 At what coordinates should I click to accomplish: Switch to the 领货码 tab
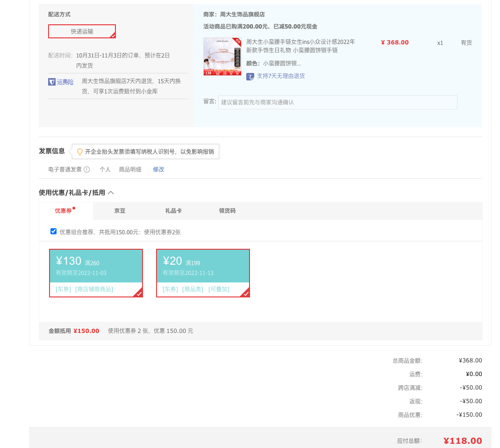(x=227, y=210)
